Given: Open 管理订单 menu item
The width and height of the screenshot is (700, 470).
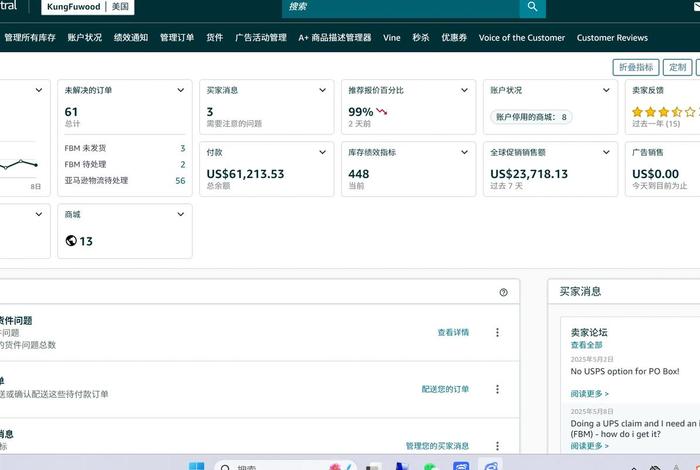Looking at the screenshot, I should [x=177, y=37].
